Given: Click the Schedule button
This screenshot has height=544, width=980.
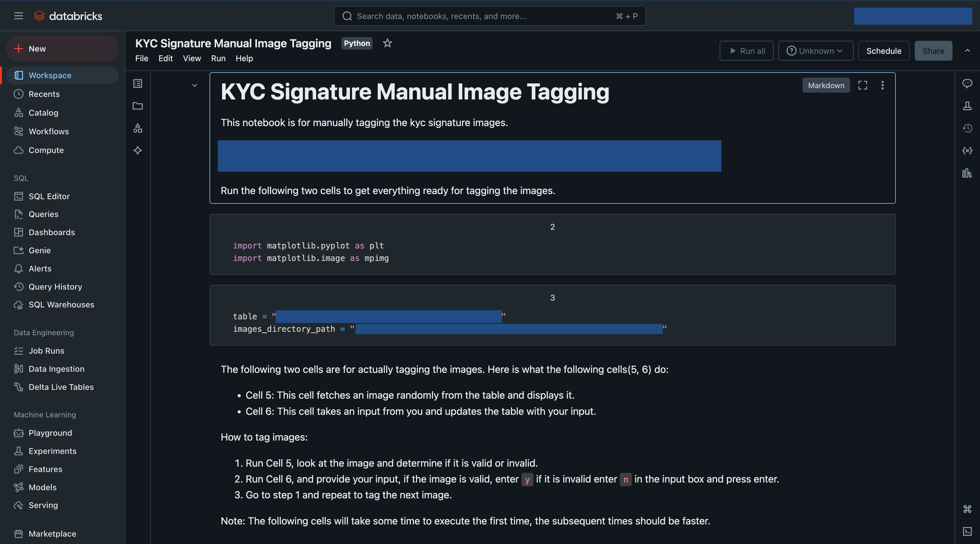Looking at the screenshot, I should coord(883,51).
